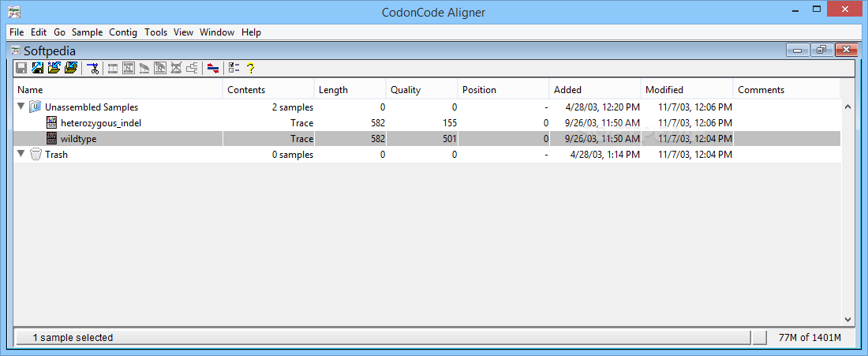Click the '11/7/03, 12:06 PM' heterozygous_indel modified date
The height and width of the screenshot is (356, 868).
[x=695, y=123]
